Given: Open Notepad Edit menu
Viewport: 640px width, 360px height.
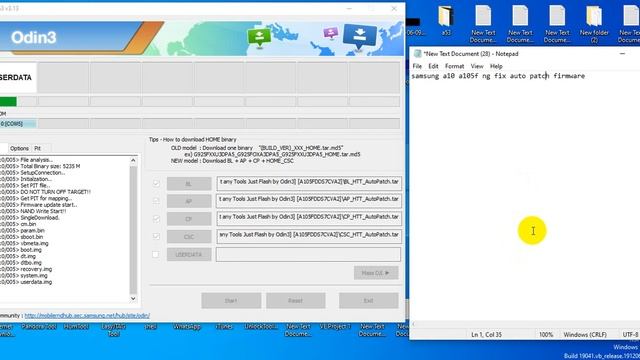Looking at the screenshot, I should pyautogui.click(x=433, y=66).
